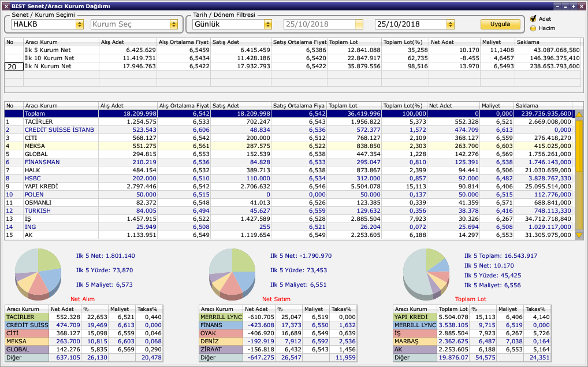Sort broker list by its Satış Adet header
The width and height of the screenshot is (588, 367).
241,106
